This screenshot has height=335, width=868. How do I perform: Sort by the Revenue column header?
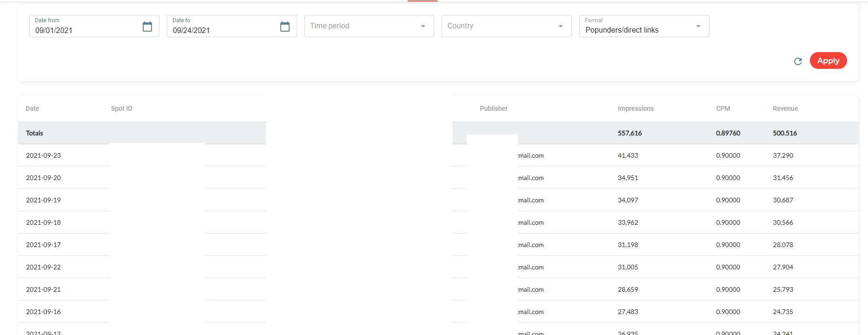tap(785, 108)
